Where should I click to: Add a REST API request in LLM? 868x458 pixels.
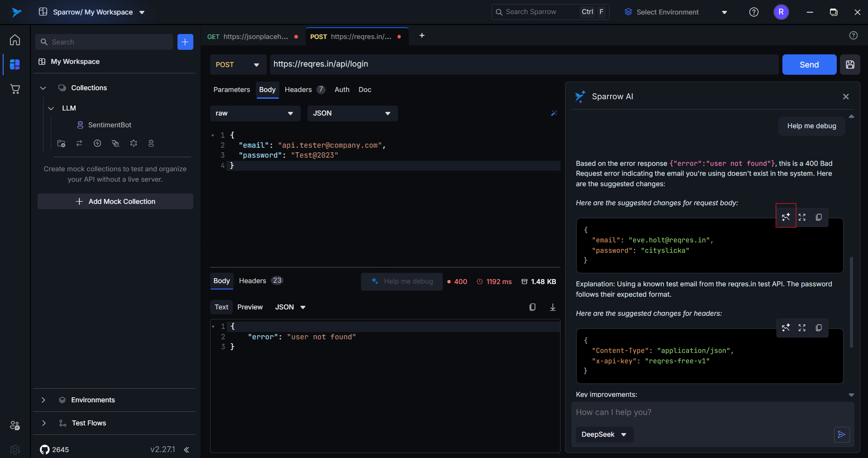click(x=79, y=143)
